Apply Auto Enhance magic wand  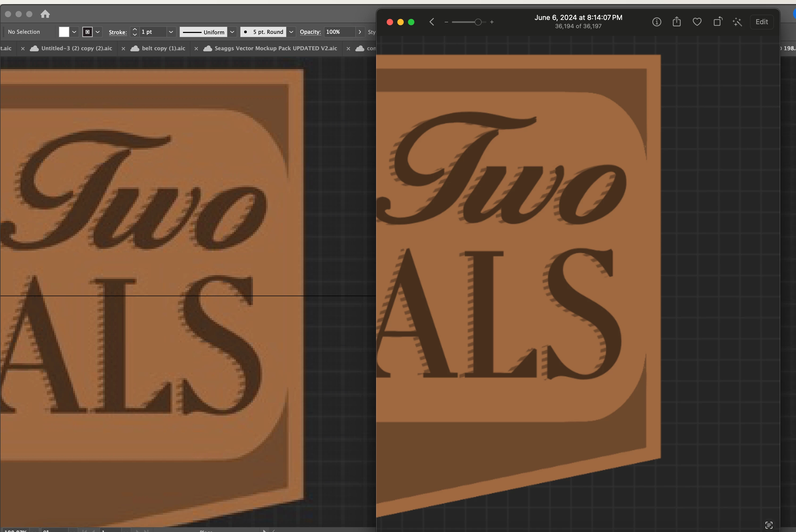pyautogui.click(x=737, y=22)
